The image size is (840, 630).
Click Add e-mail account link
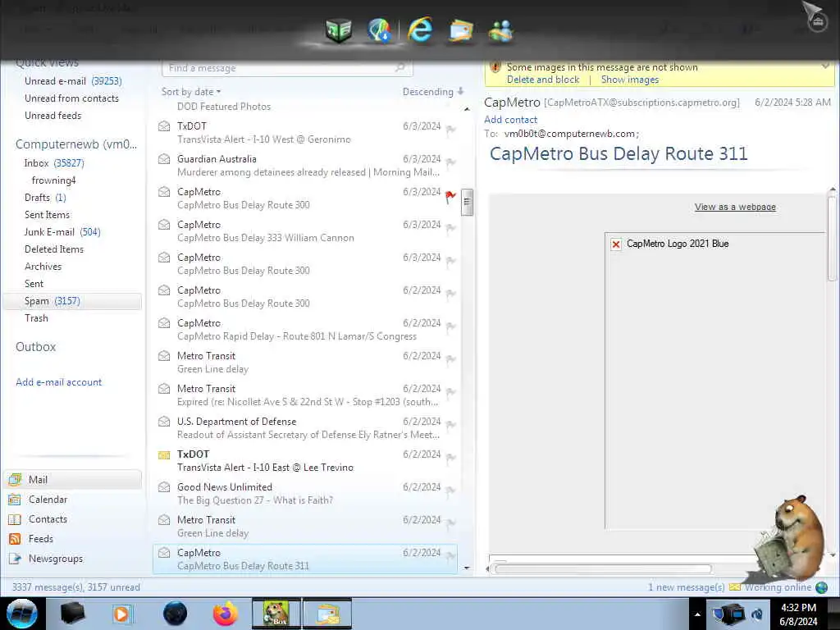(58, 382)
